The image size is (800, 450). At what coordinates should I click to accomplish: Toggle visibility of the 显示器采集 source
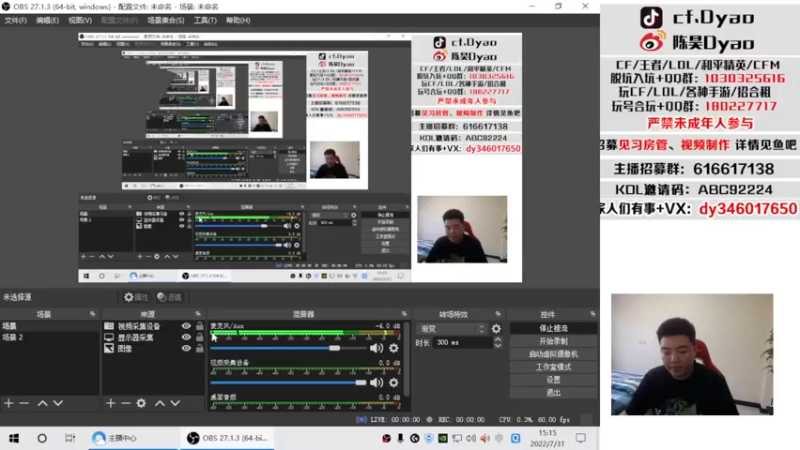pos(186,337)
